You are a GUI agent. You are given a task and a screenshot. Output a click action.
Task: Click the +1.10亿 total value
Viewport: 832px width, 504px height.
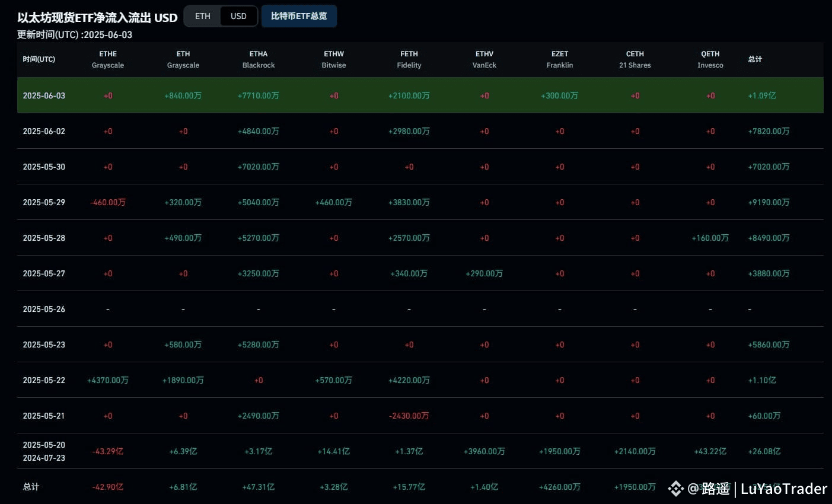(x=762, y=380)
